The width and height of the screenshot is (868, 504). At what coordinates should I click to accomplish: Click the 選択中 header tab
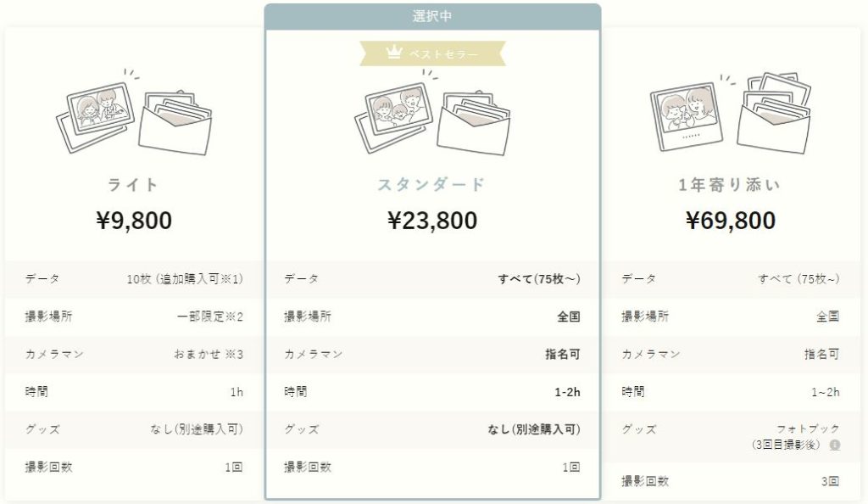[x=432, y=16]
